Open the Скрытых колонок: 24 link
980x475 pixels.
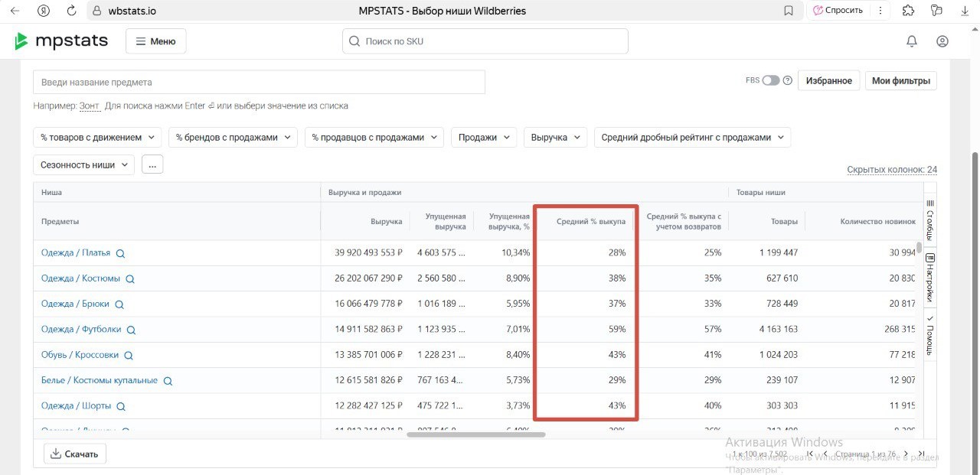coord(892,168)
